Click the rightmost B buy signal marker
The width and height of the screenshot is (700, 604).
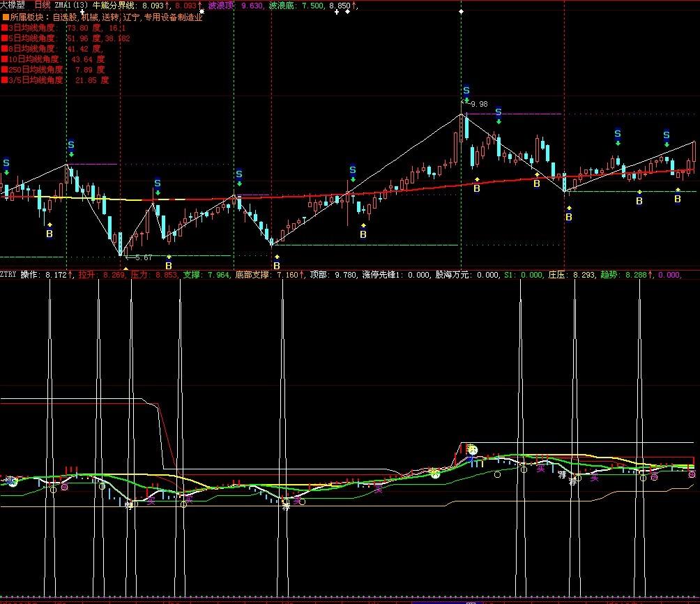[x=677, y=199]
